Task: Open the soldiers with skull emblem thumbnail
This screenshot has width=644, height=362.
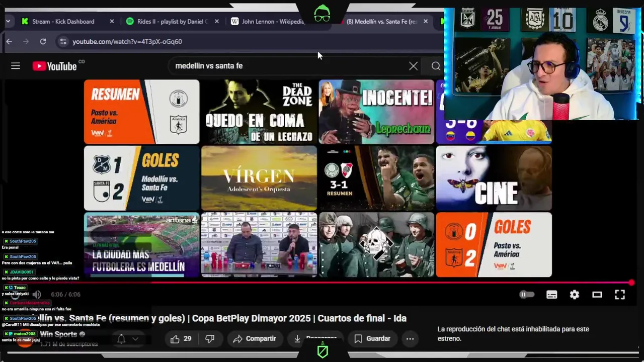Action: point(376,244)
